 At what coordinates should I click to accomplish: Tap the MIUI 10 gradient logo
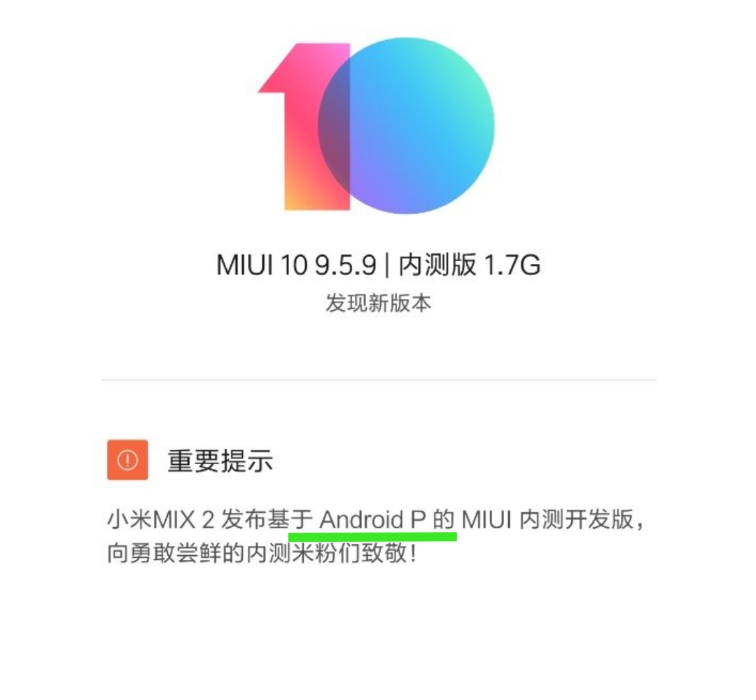[x=376, y=126]
